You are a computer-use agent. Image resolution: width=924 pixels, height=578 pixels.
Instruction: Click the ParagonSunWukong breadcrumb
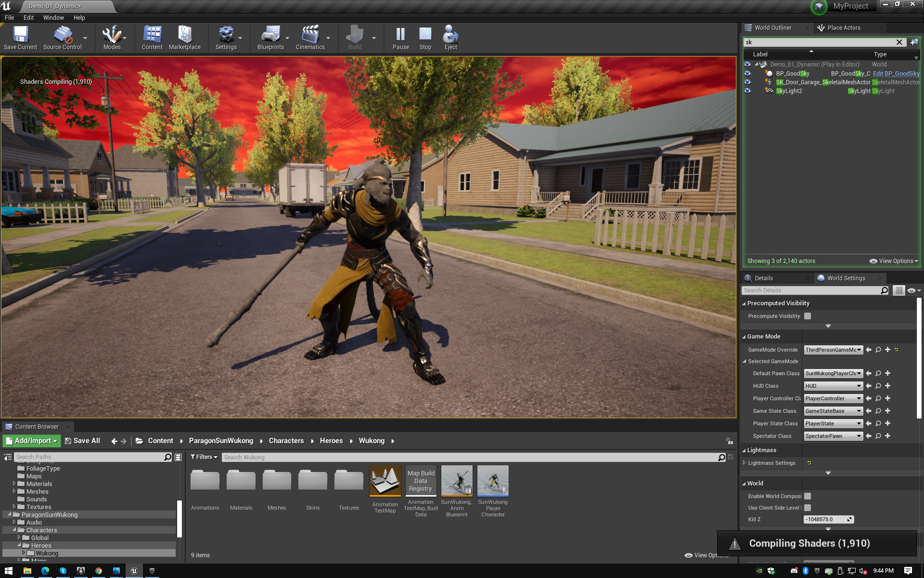[221, 441]
